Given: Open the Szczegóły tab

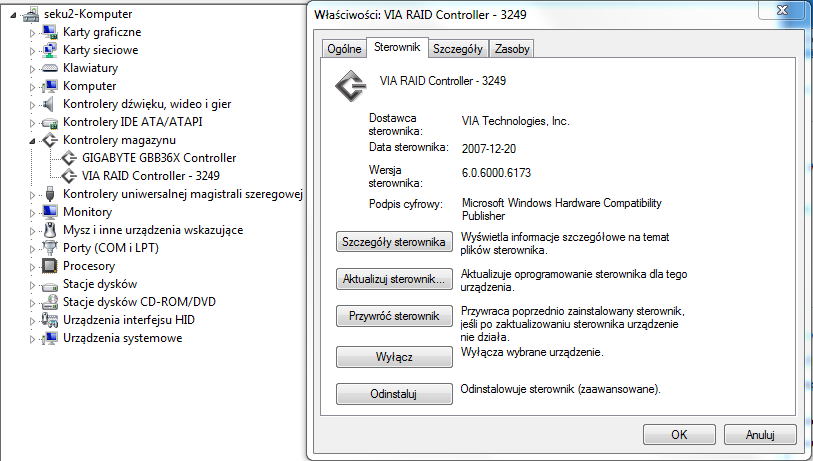Looking at the screenshot, I should pyautogui.click(x=458, y=49).
